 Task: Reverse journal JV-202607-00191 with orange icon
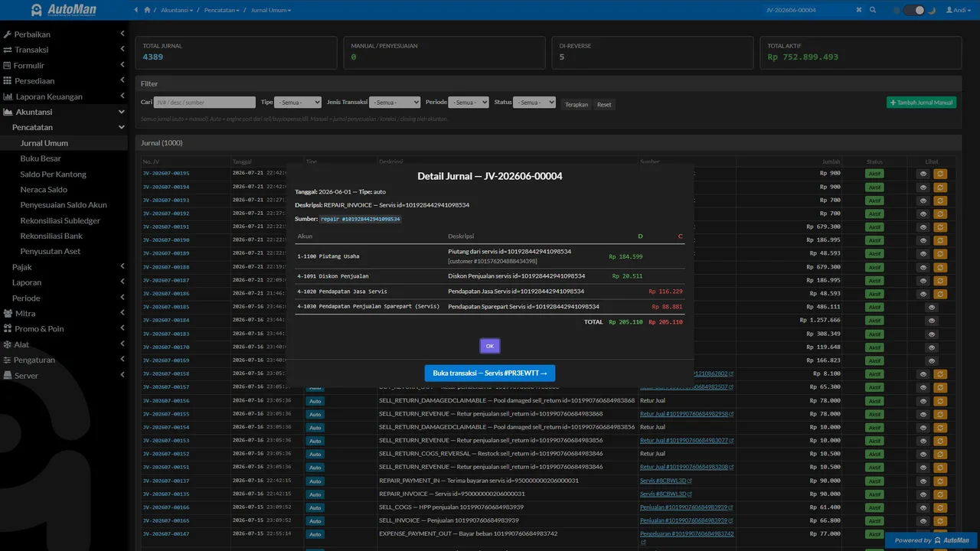tap(940, 227)
